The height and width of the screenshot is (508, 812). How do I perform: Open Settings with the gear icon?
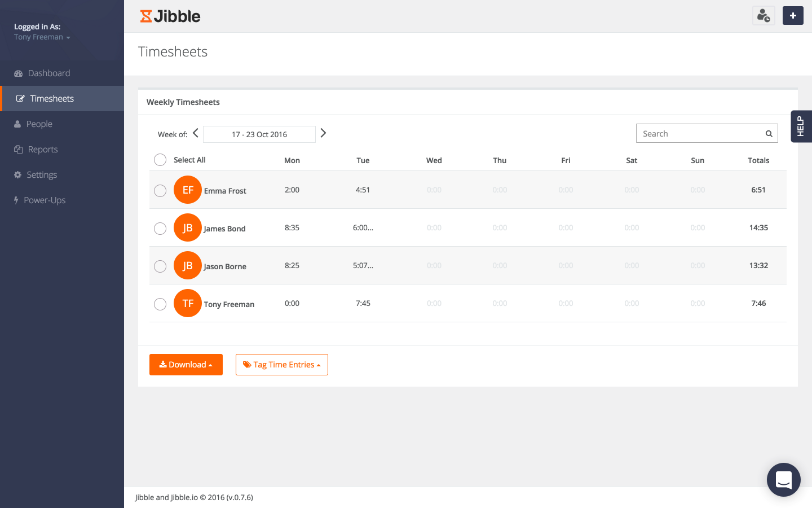point(17,174)
